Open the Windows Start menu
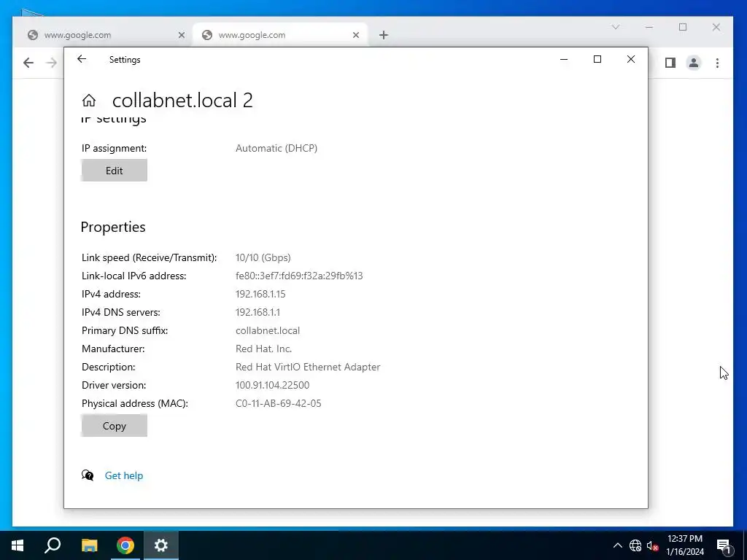 coord(18,545)
